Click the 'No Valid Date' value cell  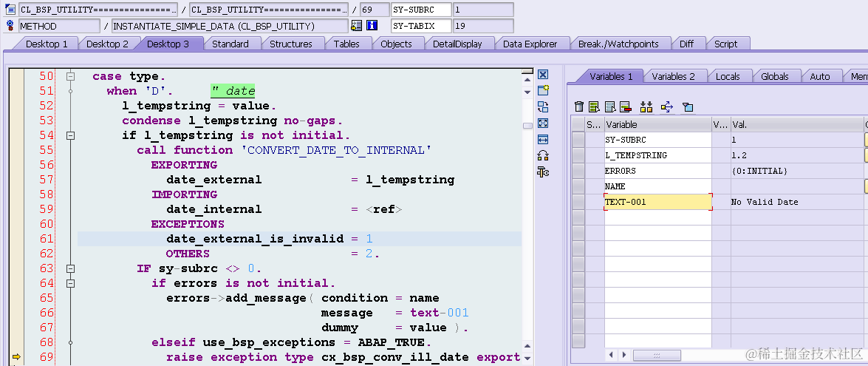(x=797, y=202)
